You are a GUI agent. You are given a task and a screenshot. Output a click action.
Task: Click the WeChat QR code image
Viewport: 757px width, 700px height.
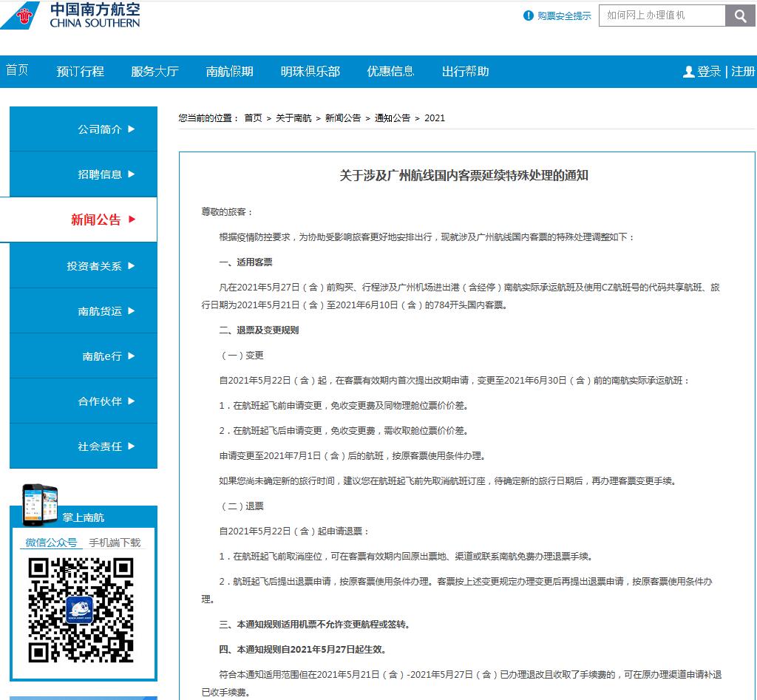pos(81,610)
